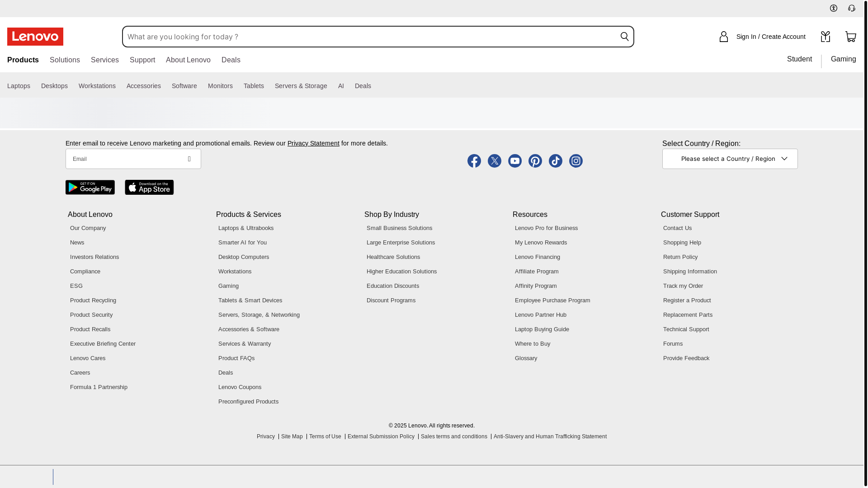Open the Support menu
The image size is (868, 488).
pos(142,60)
